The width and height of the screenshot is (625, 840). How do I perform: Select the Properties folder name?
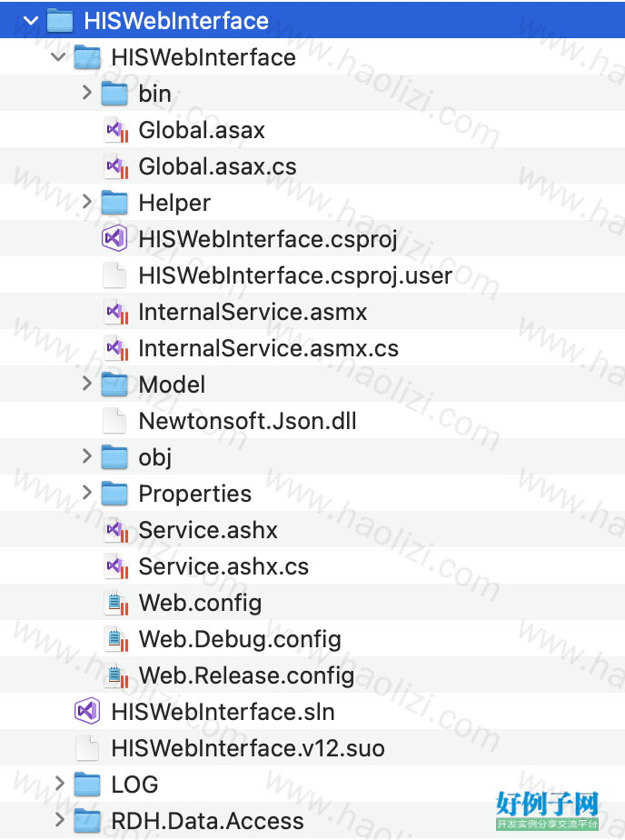click(194, 494)
